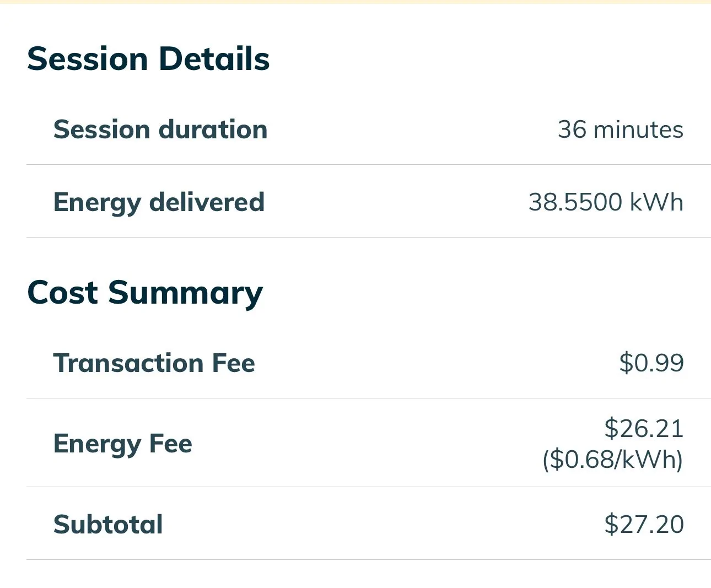The width and height of the screenshot is (711, 588).
Task: Tap the Transaction Fee label
Action: pos(154,363)
